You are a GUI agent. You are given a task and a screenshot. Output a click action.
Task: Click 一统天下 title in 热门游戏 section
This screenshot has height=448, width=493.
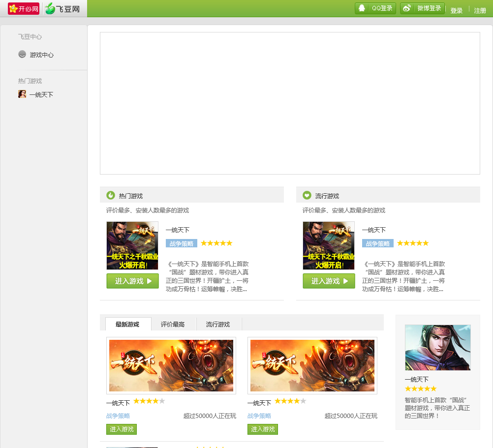click(x=178, y=230)
